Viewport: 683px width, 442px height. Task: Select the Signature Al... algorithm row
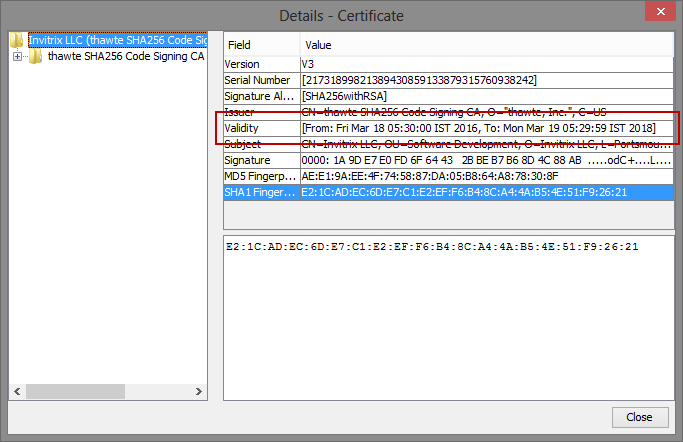click(x=449, y=96)
